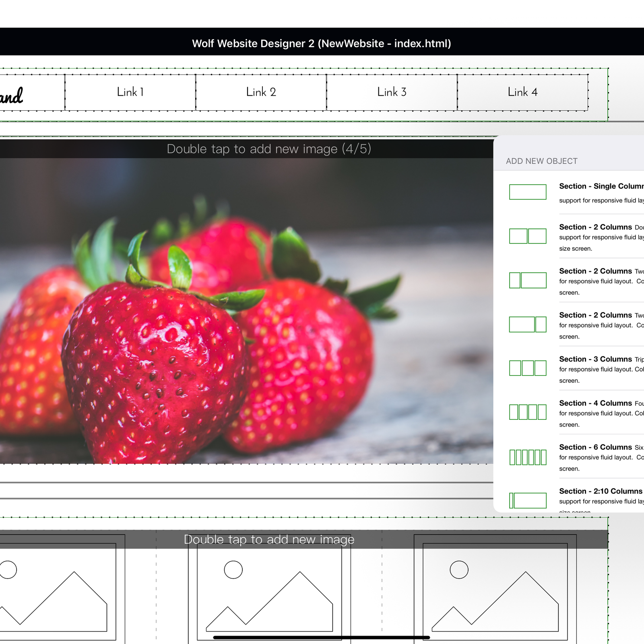Select the left image placeholder in gallery
644x644 pixels.
pyautogui.click(x=62, y=590)
